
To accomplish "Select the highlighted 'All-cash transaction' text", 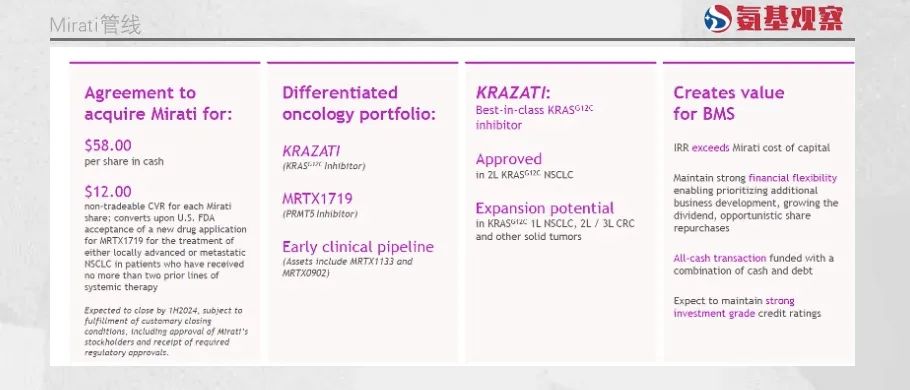I will (720, 258).
